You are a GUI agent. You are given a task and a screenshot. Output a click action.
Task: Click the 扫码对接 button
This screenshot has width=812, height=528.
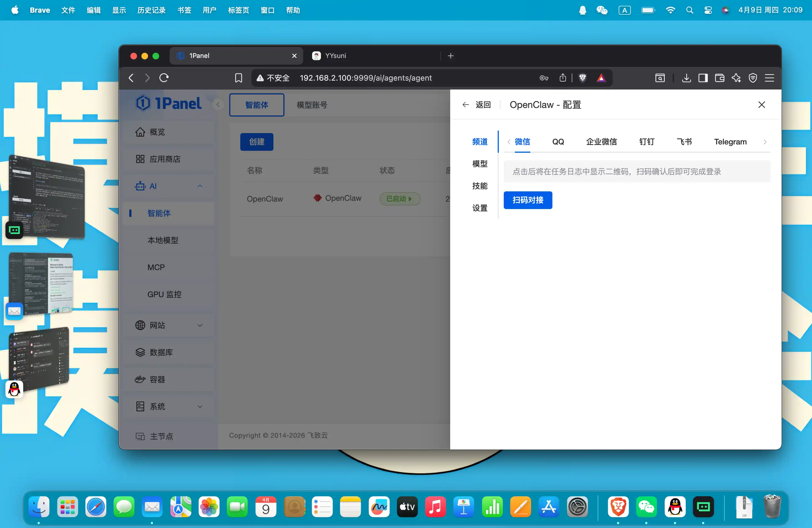coord(528,200)
